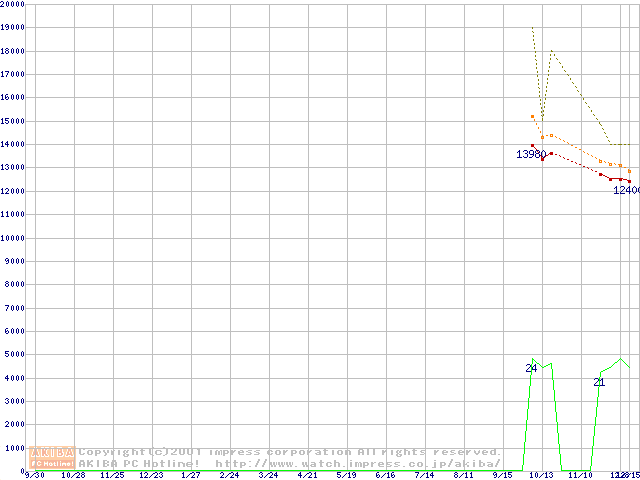Viewport: 640px width, 480px height.
Task: Click the 11/10 date on the x-axis
Action: [x=581, y=475]
